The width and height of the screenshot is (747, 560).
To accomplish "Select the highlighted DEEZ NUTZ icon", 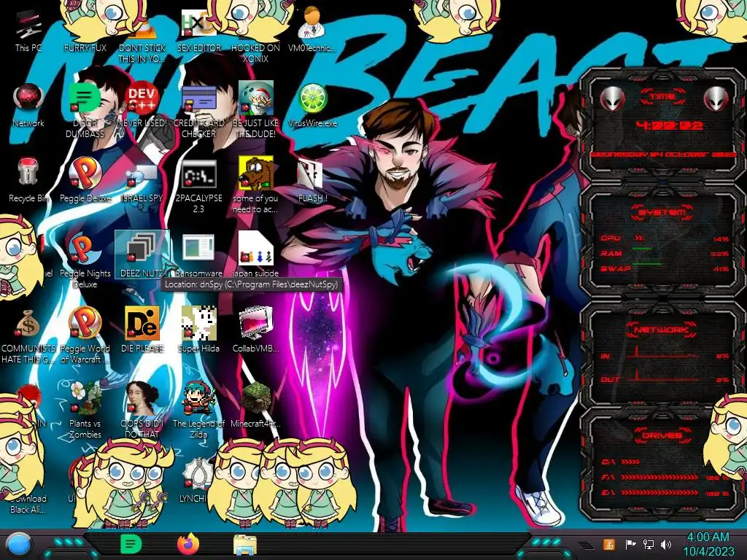I will (142, 254).
